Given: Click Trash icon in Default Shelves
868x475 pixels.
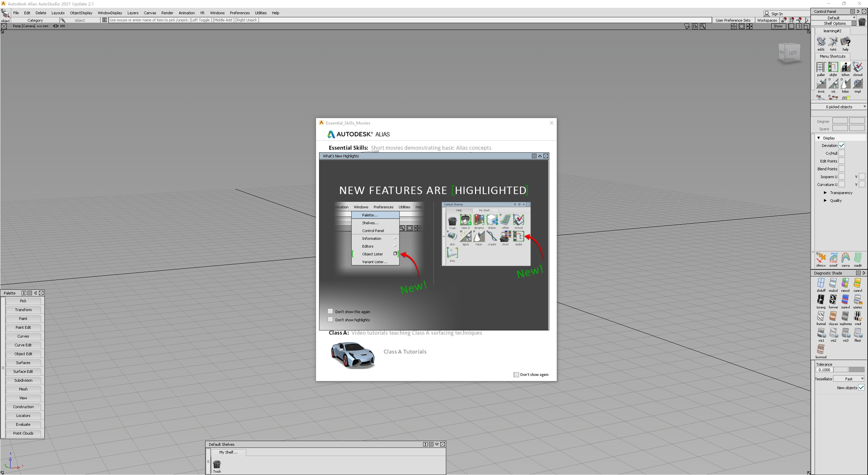Looking at the screenshot, I should [217, 464].
